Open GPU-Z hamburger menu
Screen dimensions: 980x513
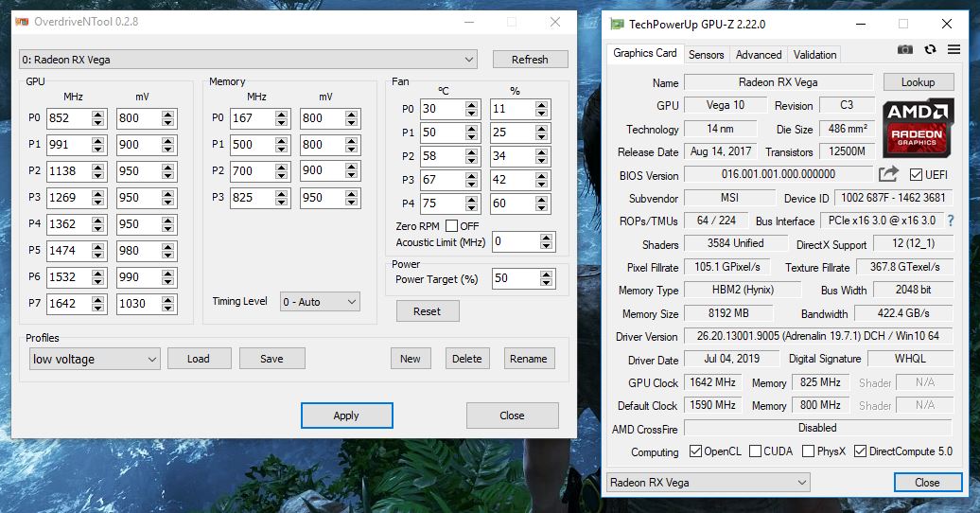point(954,49)
